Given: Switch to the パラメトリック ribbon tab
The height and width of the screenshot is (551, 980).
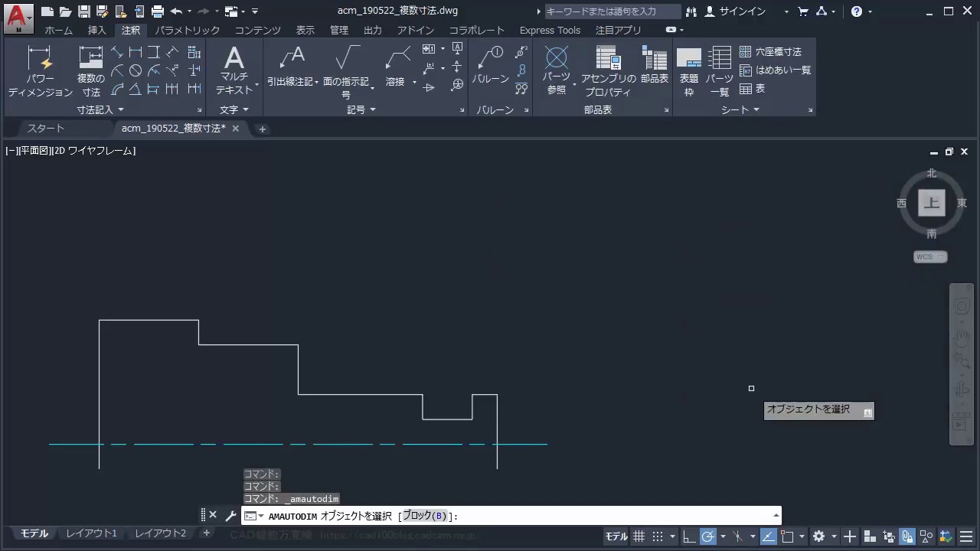Looking at the screenshot, I should click(x=188, y=30).
